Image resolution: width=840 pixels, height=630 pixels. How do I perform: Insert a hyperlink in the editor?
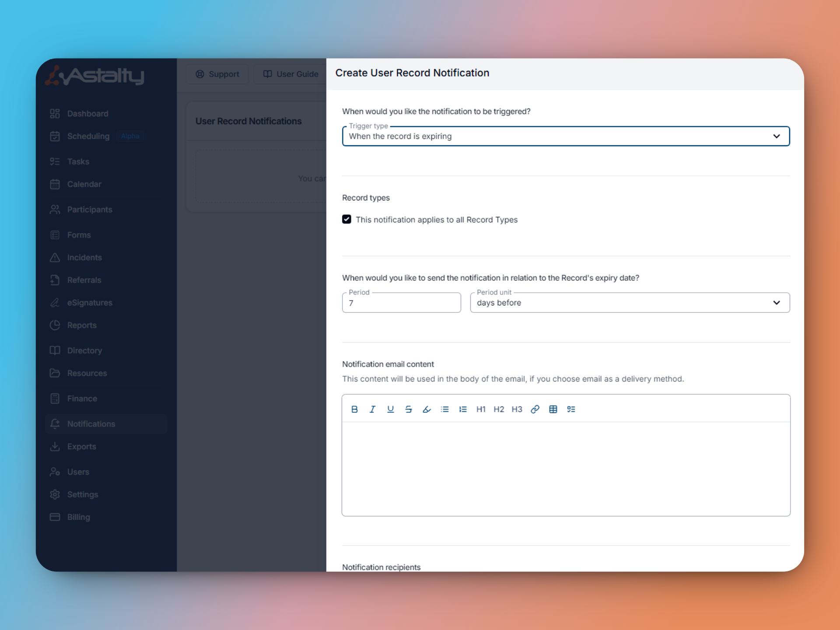point(535,409)
